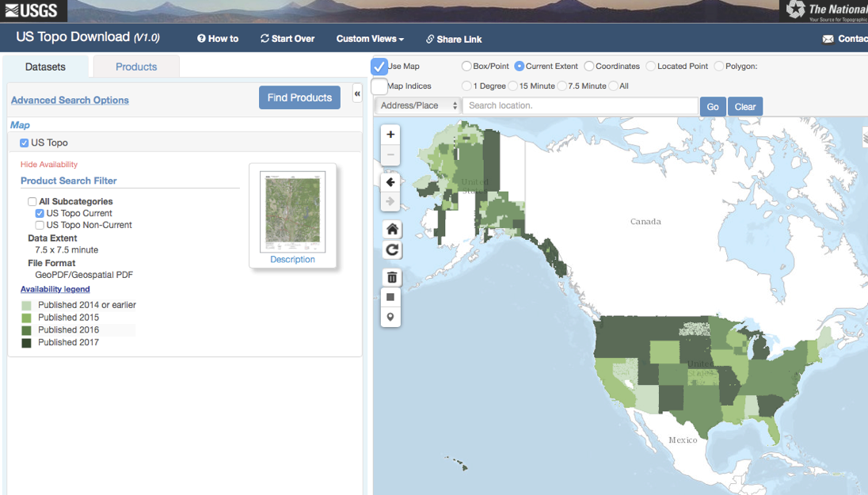This screenshot has height=495, width=868.
Task: Click the US Topo map thumbnail
Action: (293, 211)
